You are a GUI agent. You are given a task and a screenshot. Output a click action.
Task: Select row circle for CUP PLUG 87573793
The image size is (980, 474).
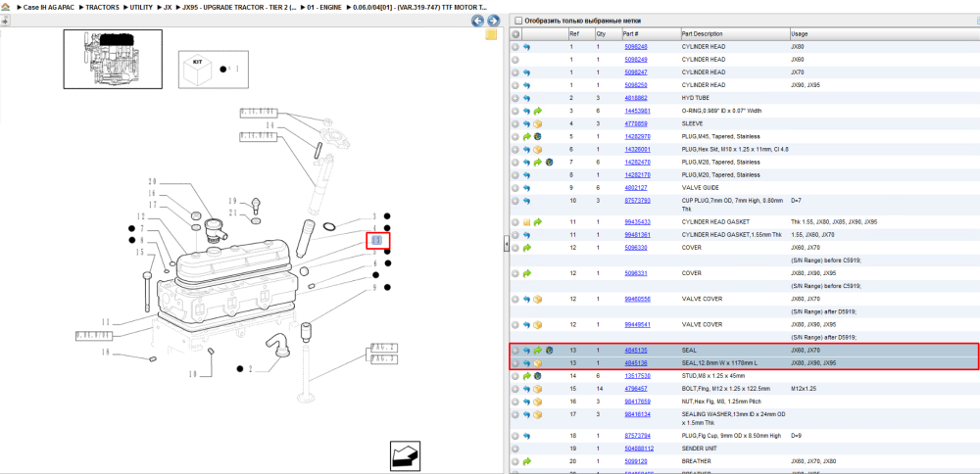pyautogui.click(x=515, y=201)
